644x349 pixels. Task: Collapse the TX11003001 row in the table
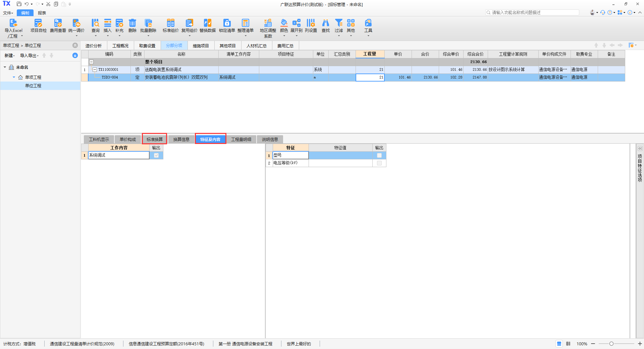coord(95,70)
